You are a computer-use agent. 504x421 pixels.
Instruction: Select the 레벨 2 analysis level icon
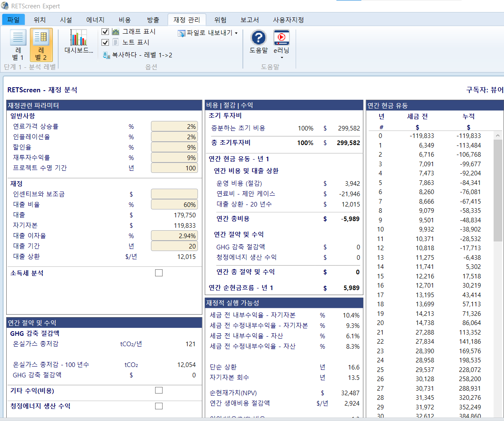41,38
